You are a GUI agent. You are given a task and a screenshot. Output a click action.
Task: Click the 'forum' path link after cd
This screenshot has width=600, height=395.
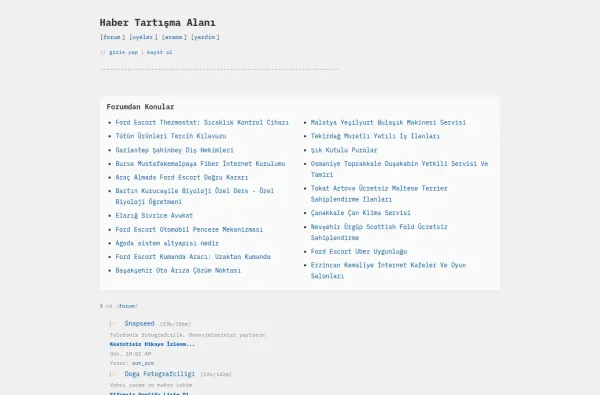[127, 306]
